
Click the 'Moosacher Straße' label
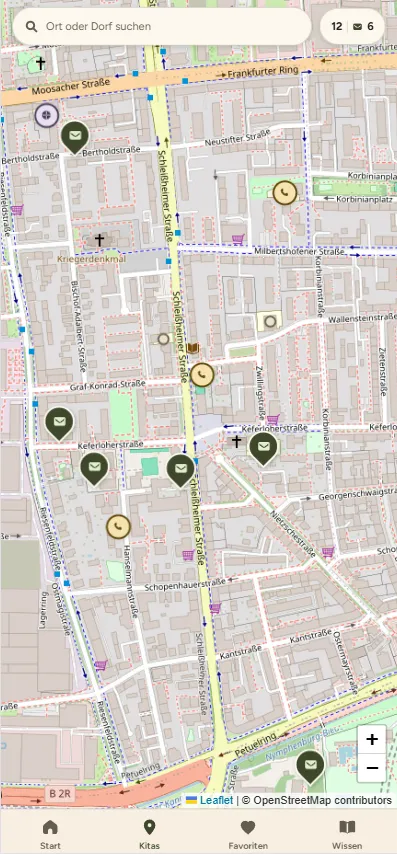[71, 87]
